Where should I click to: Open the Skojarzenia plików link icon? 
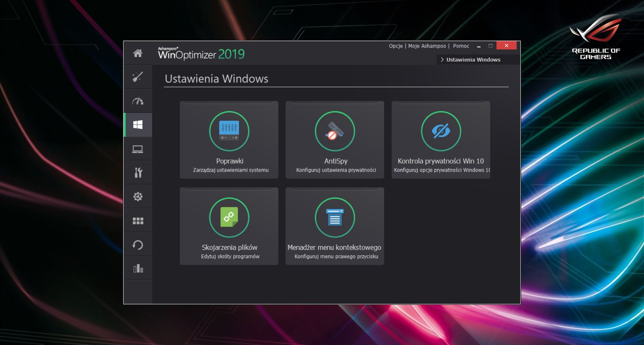(x=229, y=217)
